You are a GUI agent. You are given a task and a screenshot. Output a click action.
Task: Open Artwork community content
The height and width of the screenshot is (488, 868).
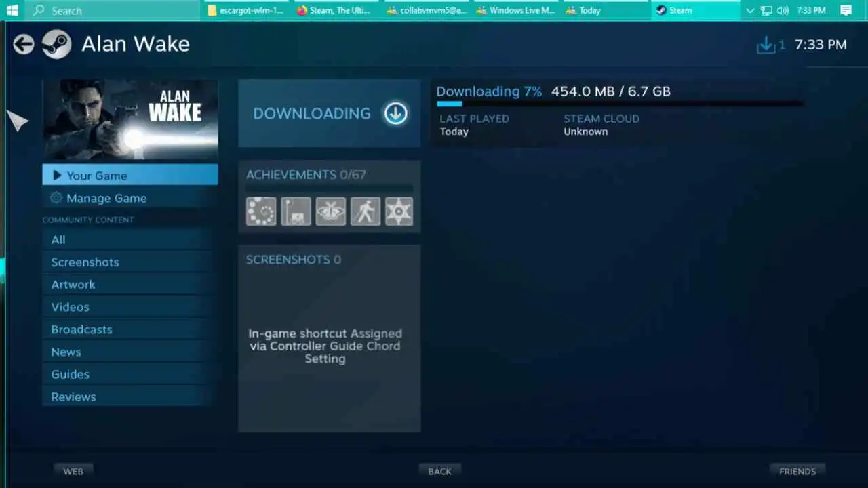[128, 284]
